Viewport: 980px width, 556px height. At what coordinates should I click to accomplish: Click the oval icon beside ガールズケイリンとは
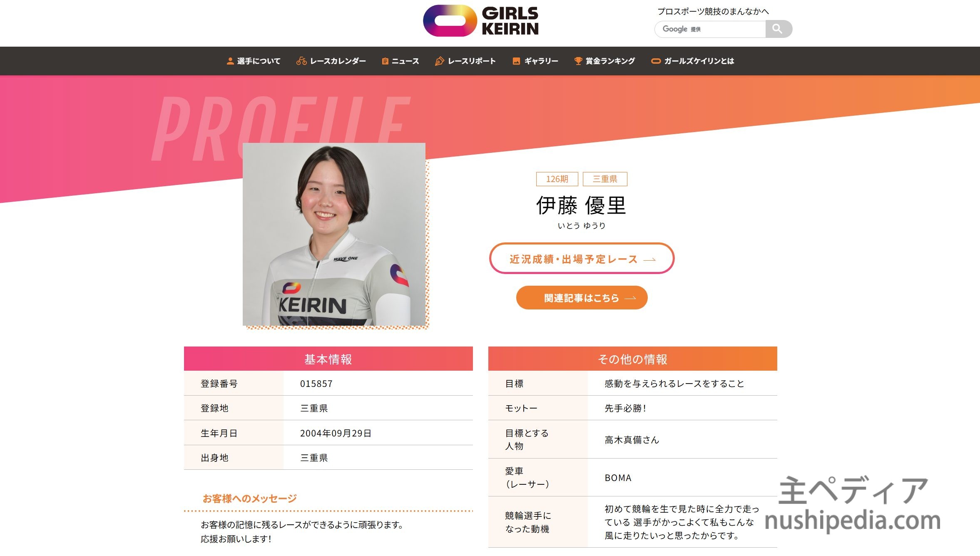656,61
